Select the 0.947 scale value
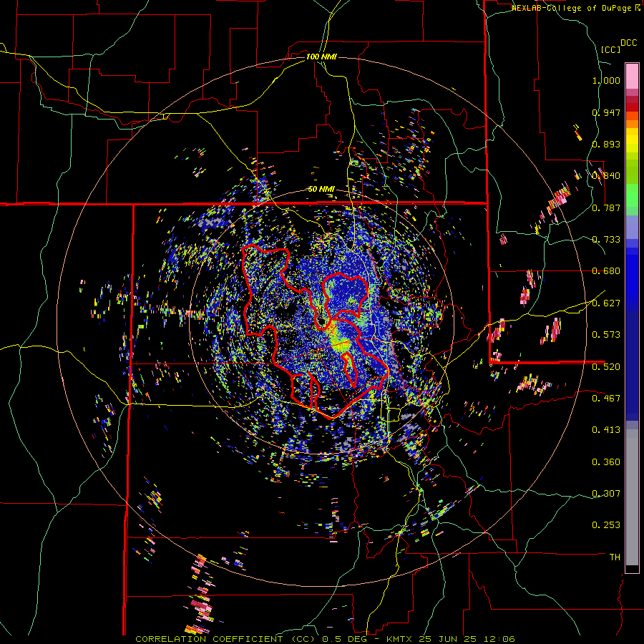 (x=606, y=112)
